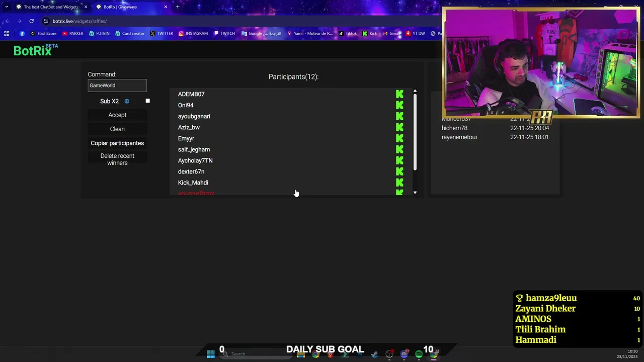The height and width of the screenshot is (362, 644).
Task: Click the Kick icon beside dexter67n
Action: pos(399,171)
